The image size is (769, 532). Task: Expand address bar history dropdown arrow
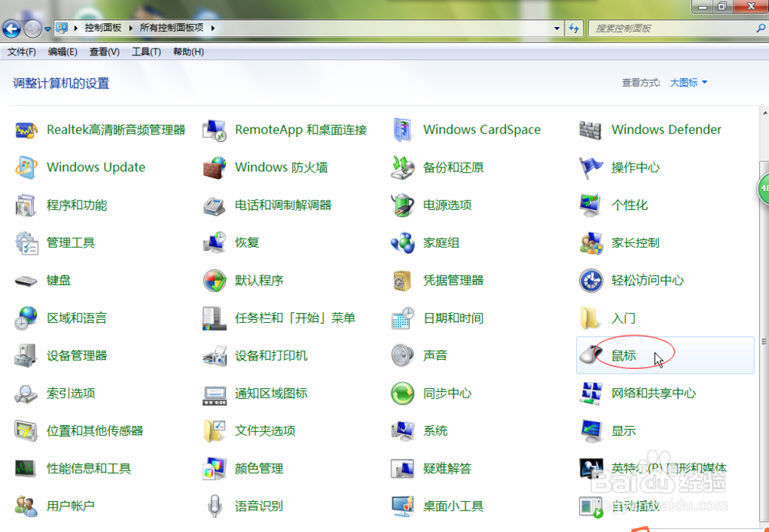(557, 28)
